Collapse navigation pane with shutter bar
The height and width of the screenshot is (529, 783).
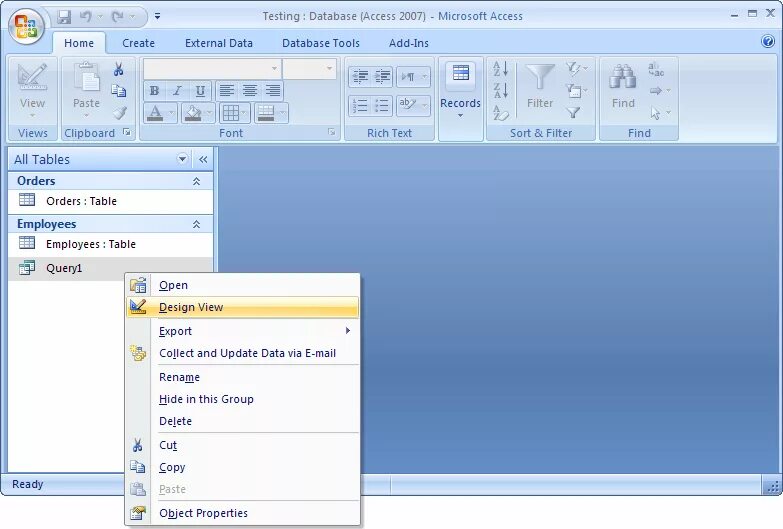(x=203, y=159)
